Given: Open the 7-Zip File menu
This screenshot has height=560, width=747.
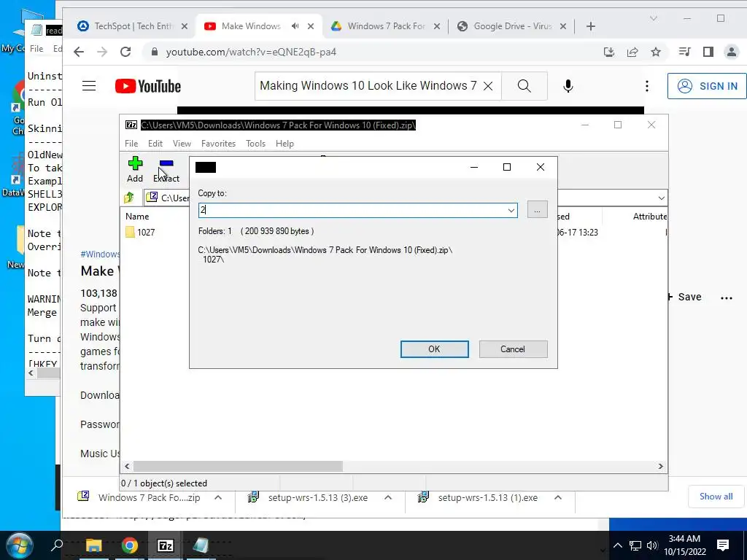Looking at the screenshot, I should tap(131, 144).
